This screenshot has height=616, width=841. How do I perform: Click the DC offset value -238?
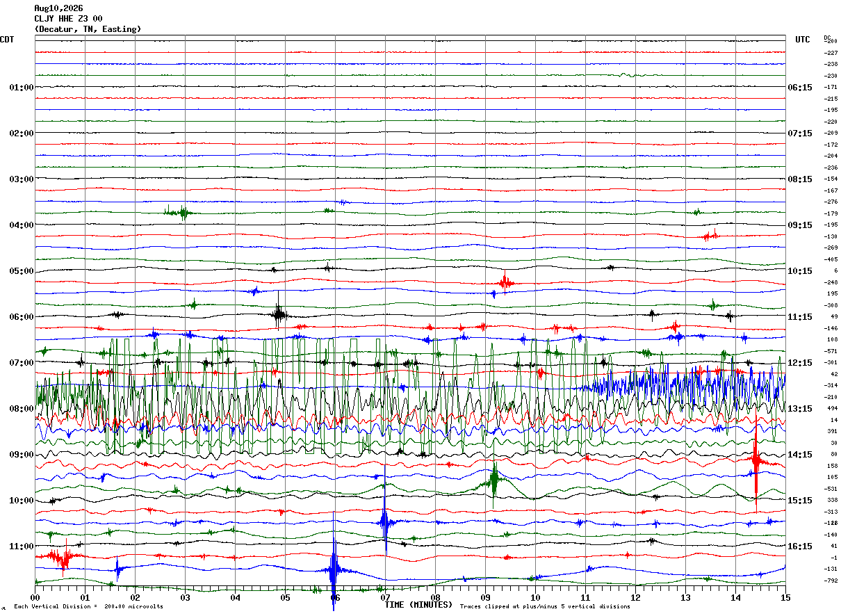[x=831, y=64]
